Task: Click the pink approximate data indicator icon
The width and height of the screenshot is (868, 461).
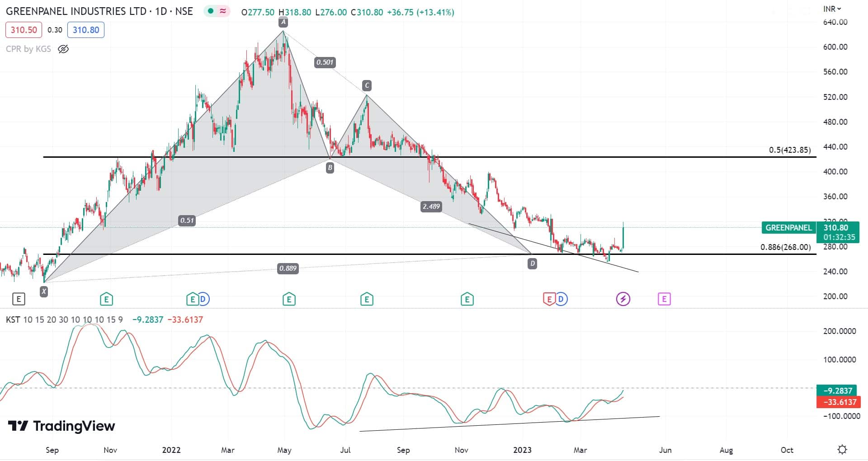Action: point(223,11)
